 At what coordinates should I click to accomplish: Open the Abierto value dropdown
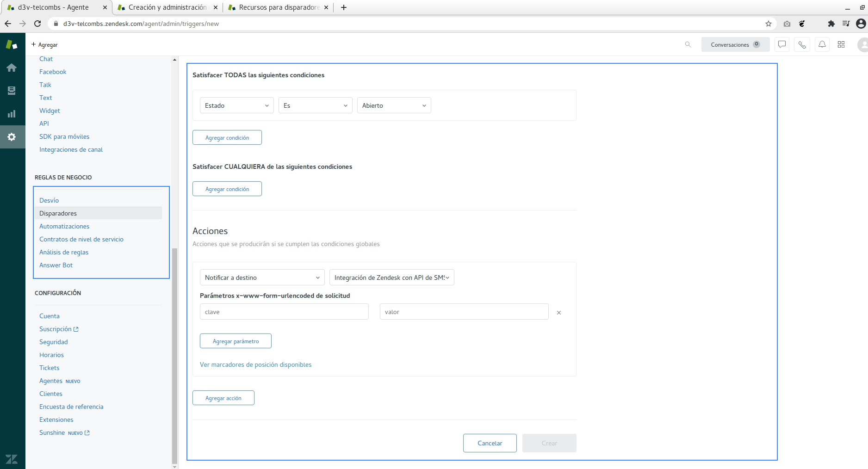[x=394, y=105]
